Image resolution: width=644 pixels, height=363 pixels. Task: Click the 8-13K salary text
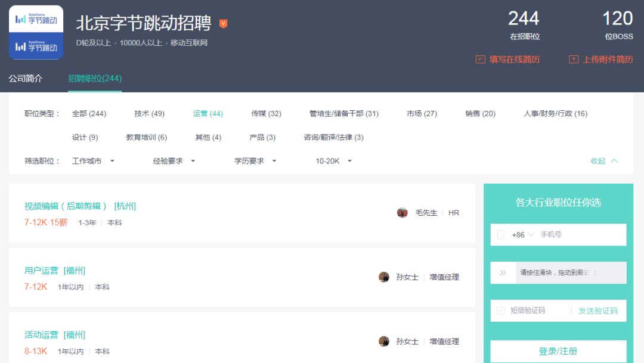(36, 351)
